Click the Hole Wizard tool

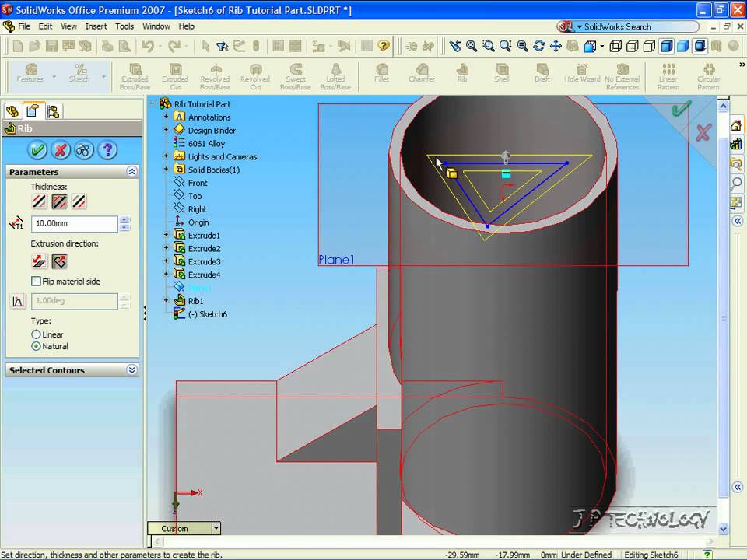point(582,73)
